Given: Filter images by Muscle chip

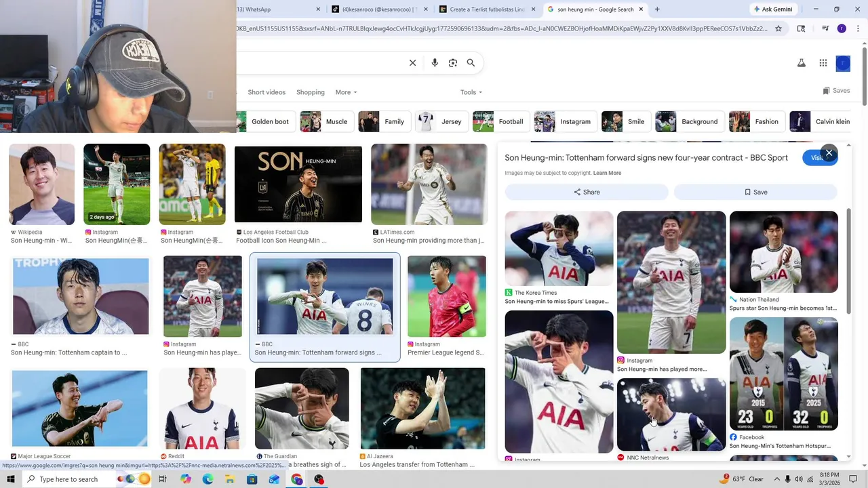Looking at the screenshot, I should [x=326, y=122].
